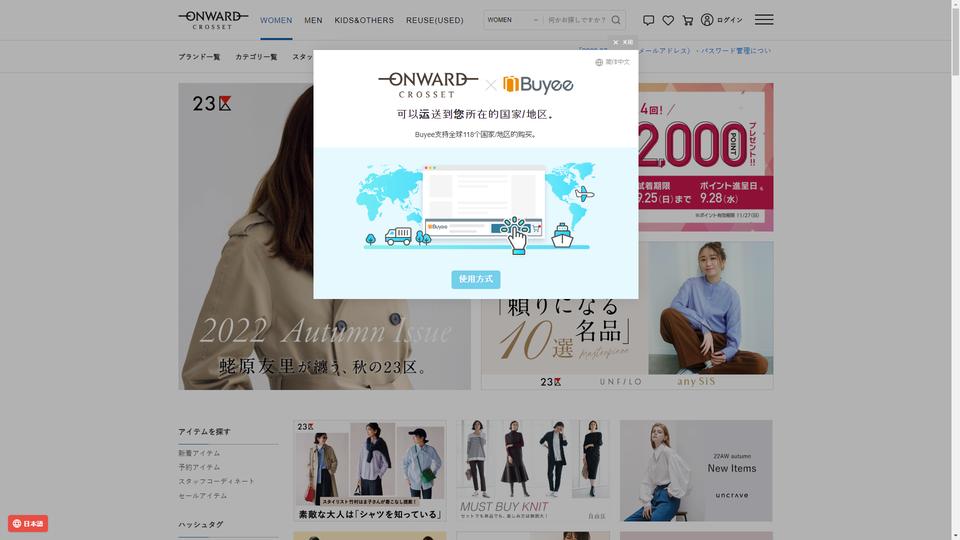Viewport: 960px width, 540px height.
Task: Open the shirt styling feature card
Action: [x=370, y=470]
